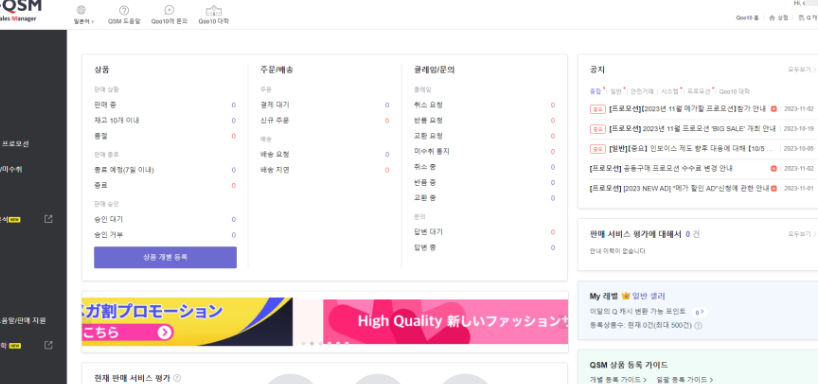The width and height of the screenshot is (818, 384).
Task: Open Q cash point arrow badge
Action: 700,312
